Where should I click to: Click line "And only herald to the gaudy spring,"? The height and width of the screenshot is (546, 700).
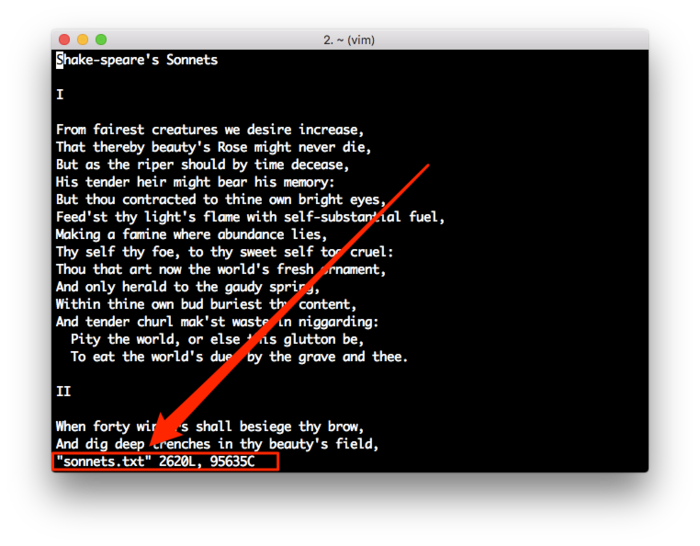[188, 287]
